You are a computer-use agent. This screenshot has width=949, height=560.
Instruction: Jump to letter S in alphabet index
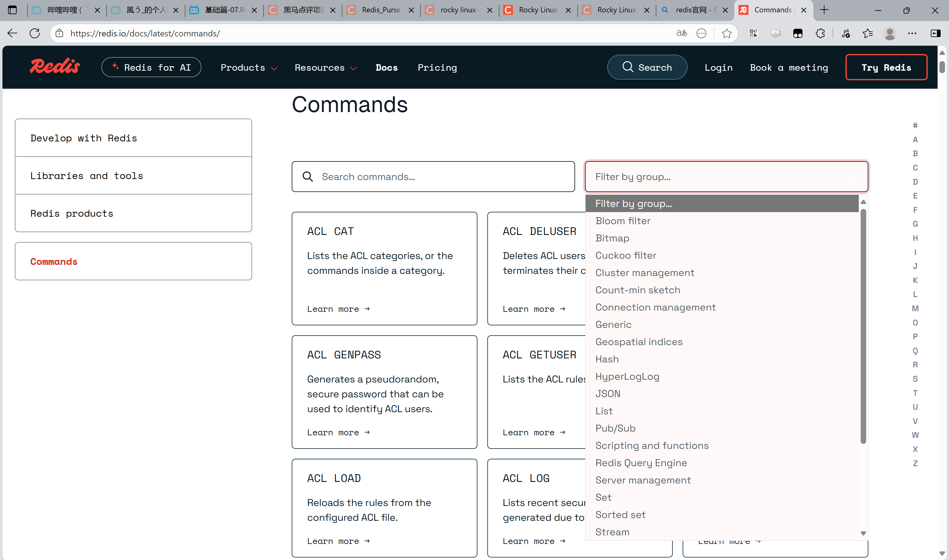click(x=915, y=379)
